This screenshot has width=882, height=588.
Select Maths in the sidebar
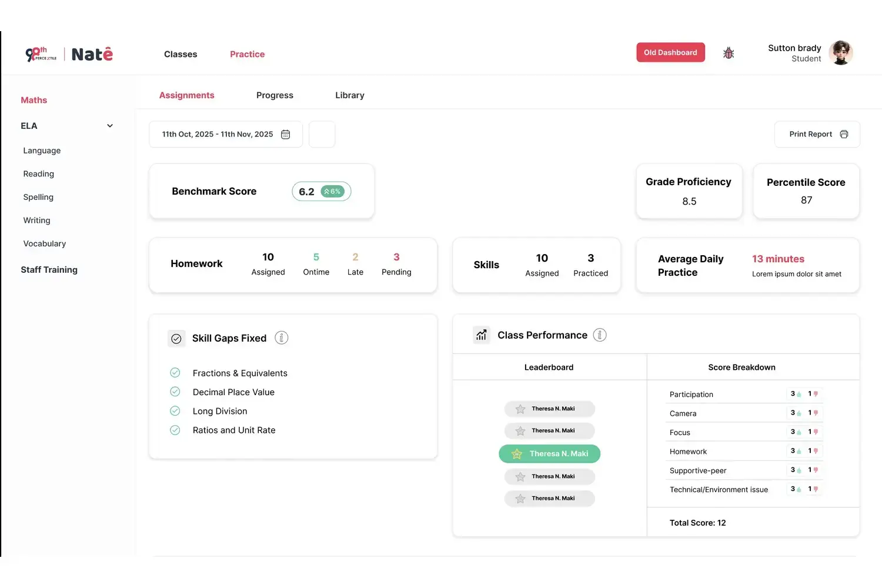click(x=34, y=100)
